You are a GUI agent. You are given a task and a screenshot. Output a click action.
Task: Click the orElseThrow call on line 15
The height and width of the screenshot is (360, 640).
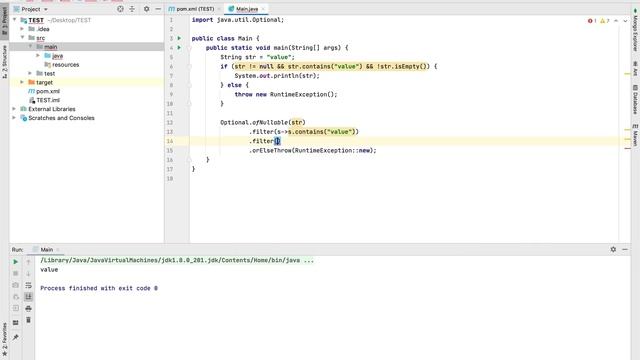tap(313, 150)
